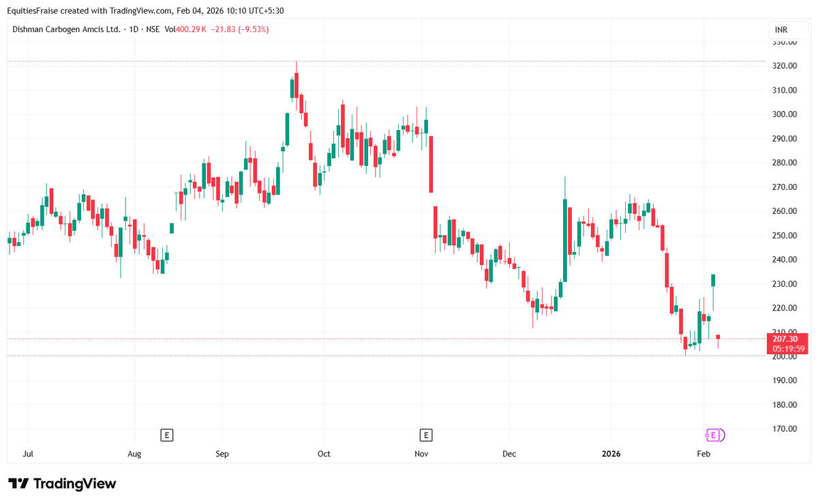Click the 250.00 price axis label
Screen dimensions: 818x504
point(786,236)
